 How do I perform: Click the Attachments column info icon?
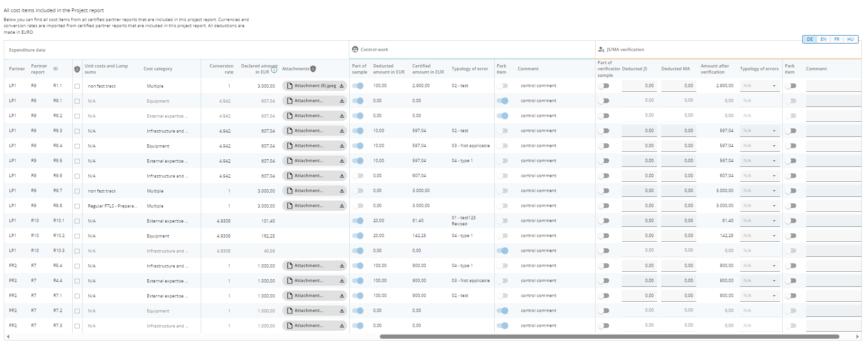click(x=313, y=69)
